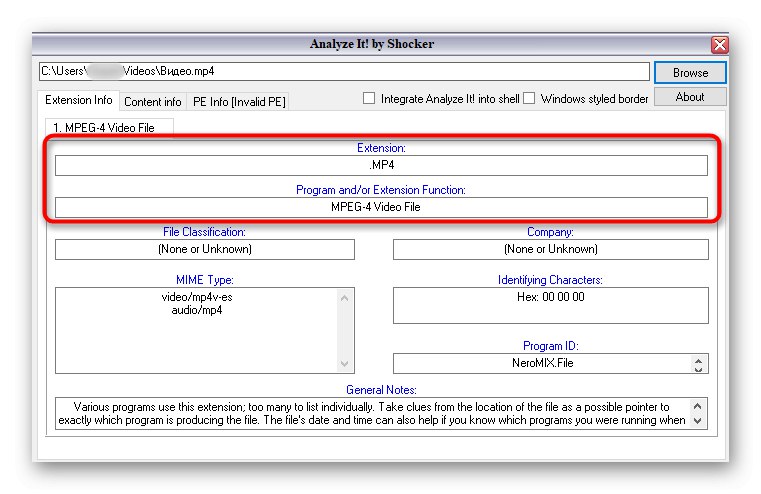
Task: Open the PE Info [Invalid PE] tab
Action: pos(239,102)
